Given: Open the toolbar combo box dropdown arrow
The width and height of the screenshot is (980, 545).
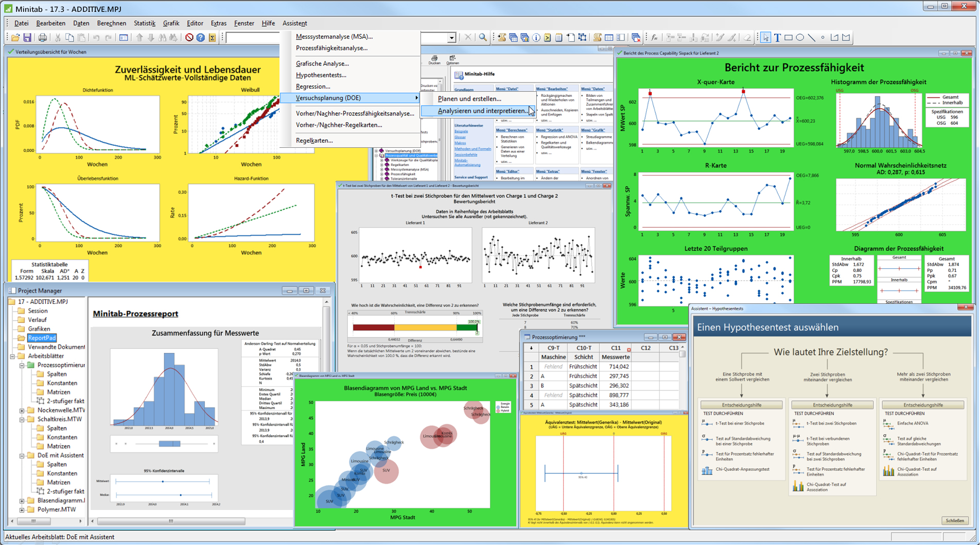Looking at the screenshot, I should pyautogui.click(x=451, y=38).
